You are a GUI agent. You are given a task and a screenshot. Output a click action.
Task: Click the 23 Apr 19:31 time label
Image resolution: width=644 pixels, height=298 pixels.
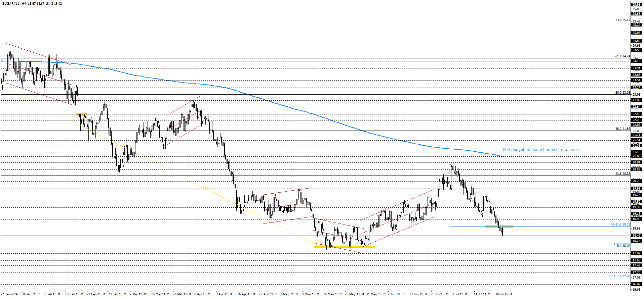(x=268, y=294)
